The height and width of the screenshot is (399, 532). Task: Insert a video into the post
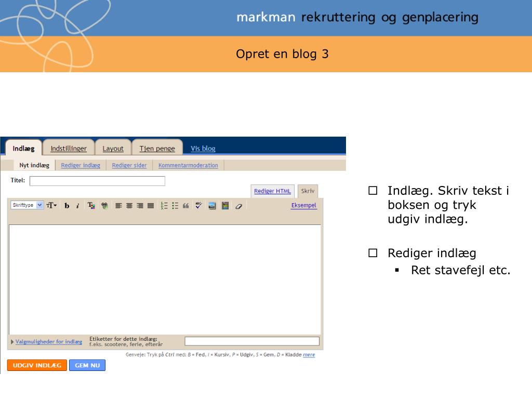click(x=225, y=206)
